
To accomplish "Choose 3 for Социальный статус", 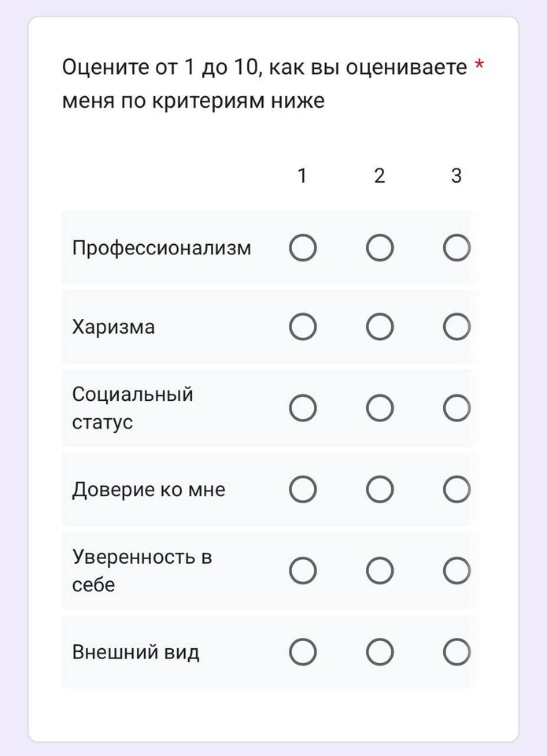I will (x=456, y=408).
